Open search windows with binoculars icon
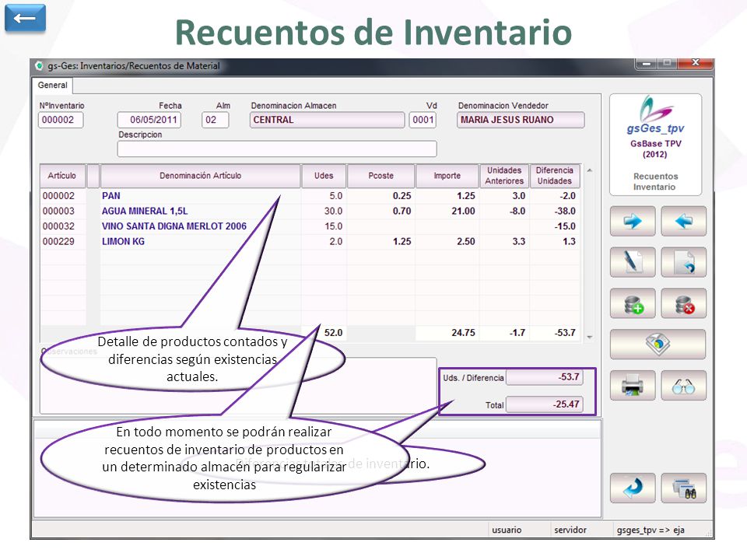Image resolution: width=747 pixels, height=560 pixels. [x=684, y=488]
